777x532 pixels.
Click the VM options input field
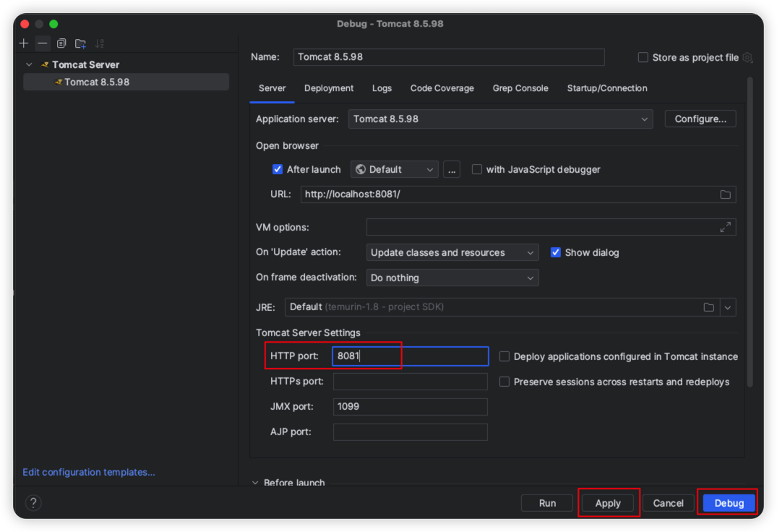(x=551, y=227)
